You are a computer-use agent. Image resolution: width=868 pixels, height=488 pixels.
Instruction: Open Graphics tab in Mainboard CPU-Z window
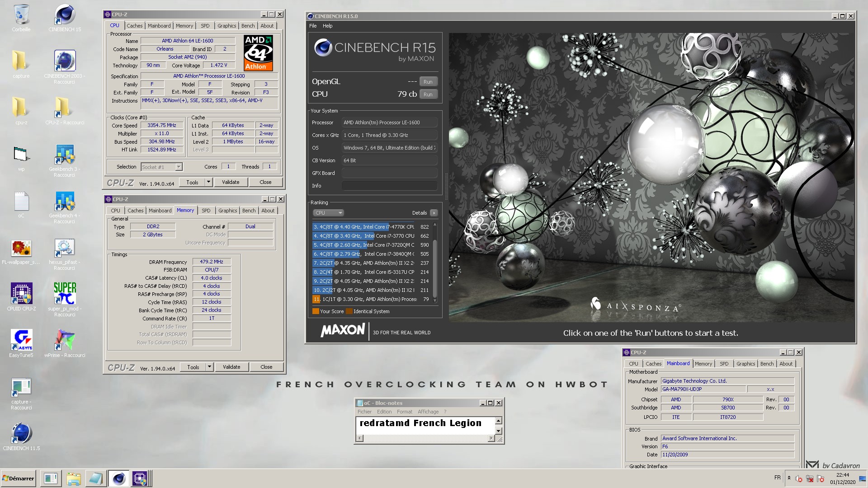coord(745,364)
